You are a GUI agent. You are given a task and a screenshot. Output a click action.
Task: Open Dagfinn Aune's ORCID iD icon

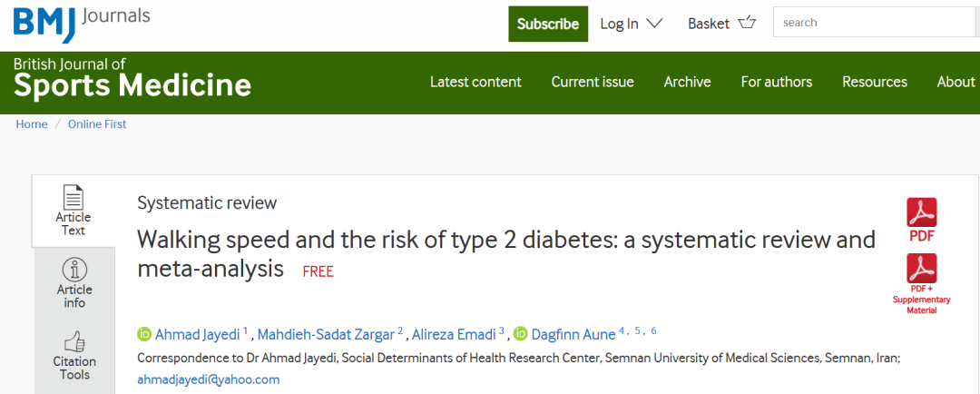coord(521,334)
